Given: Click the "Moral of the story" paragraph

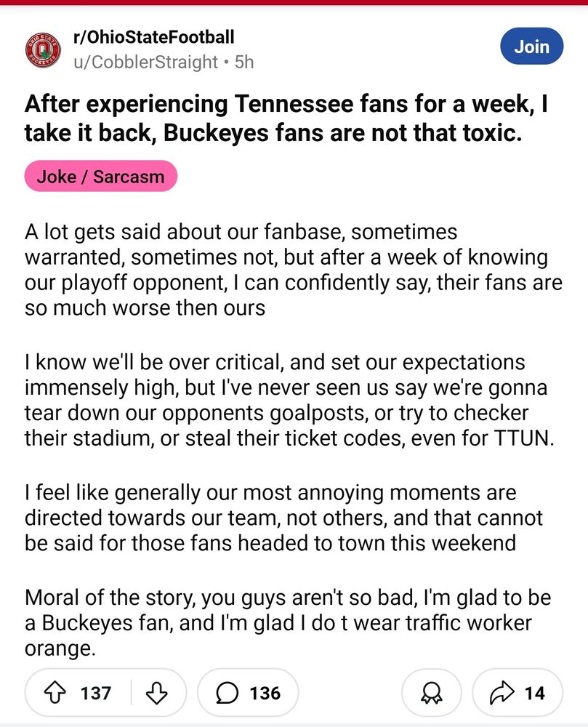Looking at the screenshot, I should (x=288, y=623).
